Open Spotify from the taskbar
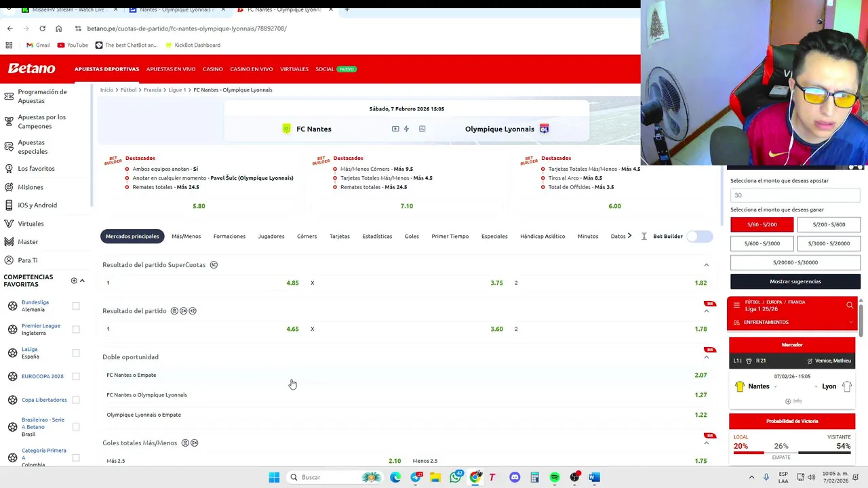Viewport: 868px width, 488px height. [x=555, y=477]
